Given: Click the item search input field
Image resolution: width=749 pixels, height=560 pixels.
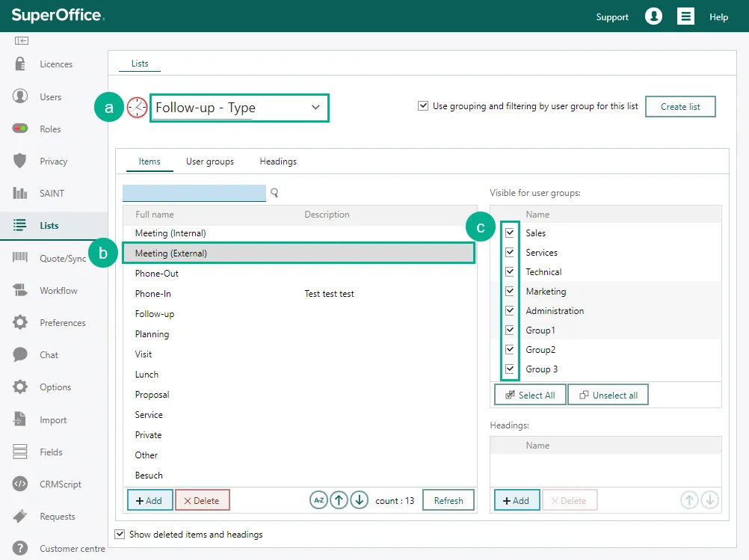Looking at the screenshot, I should tap(194, 193).
